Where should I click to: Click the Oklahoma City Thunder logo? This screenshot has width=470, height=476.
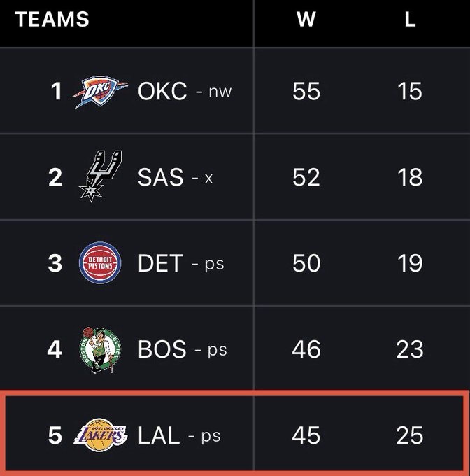point(101,91)
